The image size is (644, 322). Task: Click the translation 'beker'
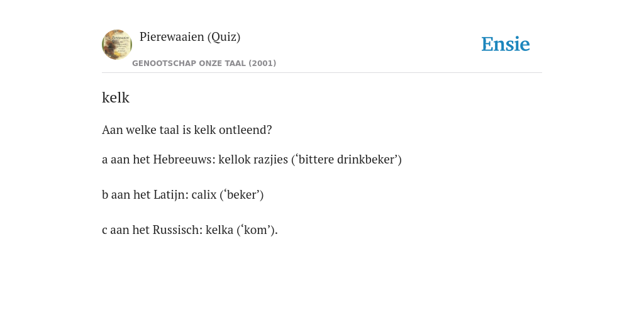(x=241, y=195)
